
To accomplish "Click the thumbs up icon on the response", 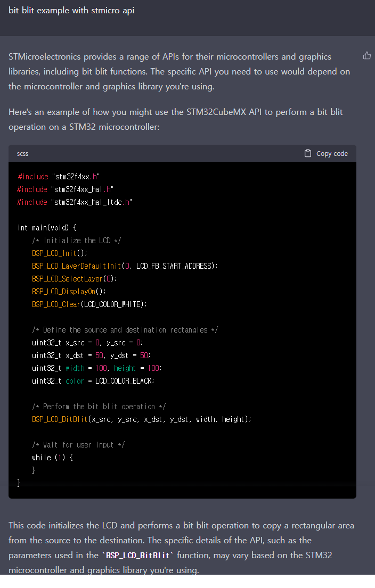I will (x=366, y=56).
